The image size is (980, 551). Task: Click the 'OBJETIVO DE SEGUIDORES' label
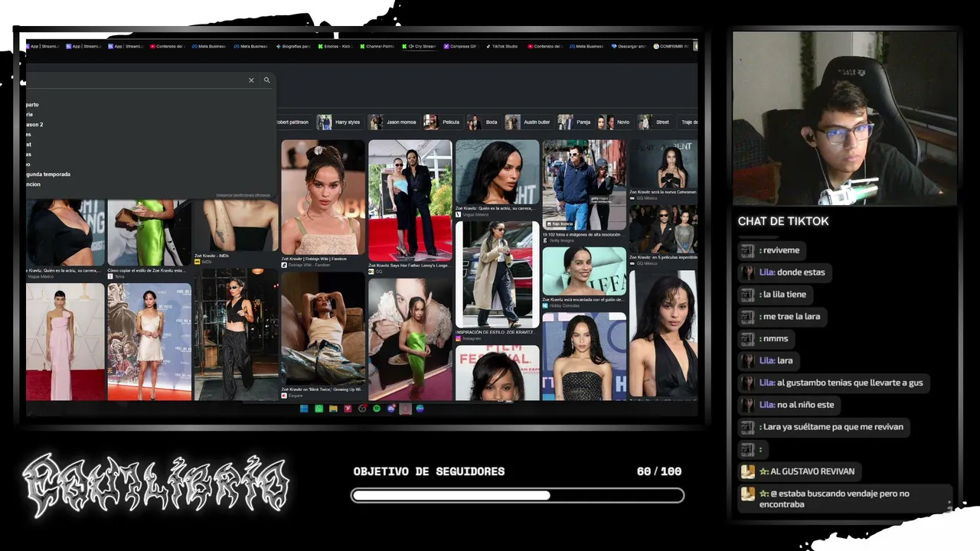[429, 471]
